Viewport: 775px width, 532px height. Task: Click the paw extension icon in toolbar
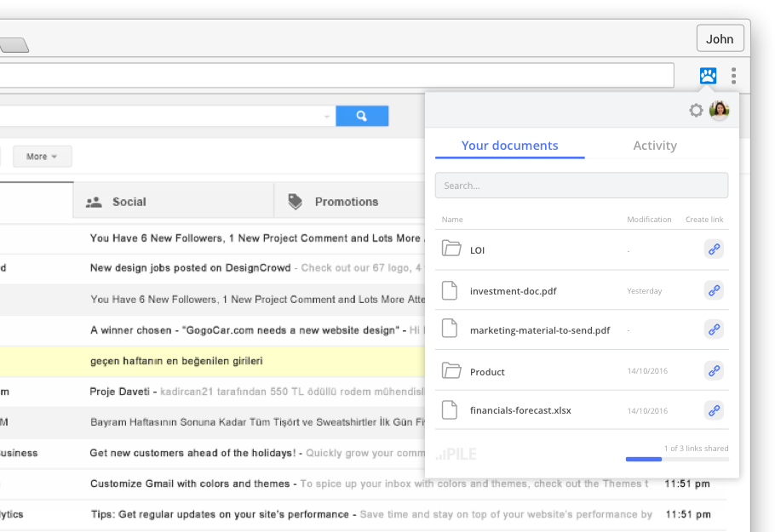click(x=708, y=76)
